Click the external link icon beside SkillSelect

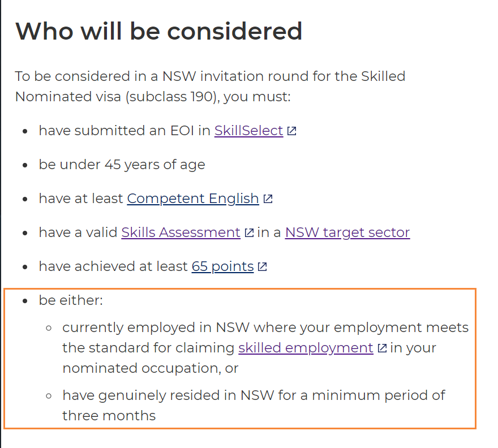(291, 131)
